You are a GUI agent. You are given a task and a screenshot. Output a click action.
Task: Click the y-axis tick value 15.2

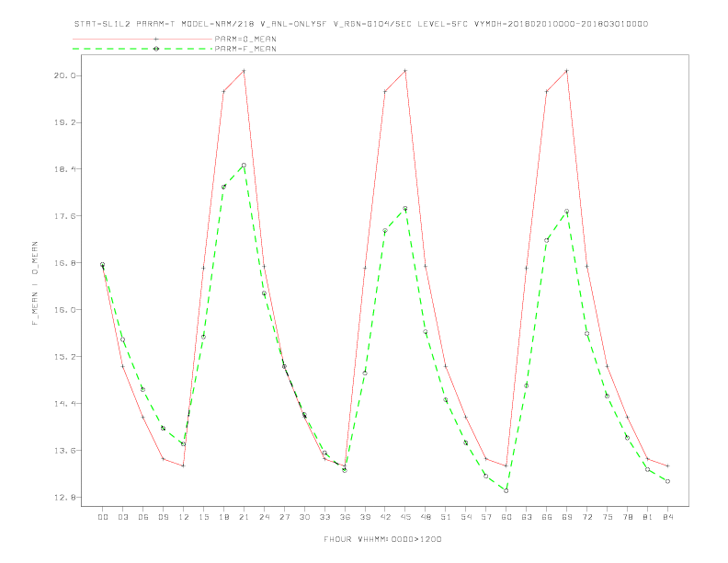65,357
